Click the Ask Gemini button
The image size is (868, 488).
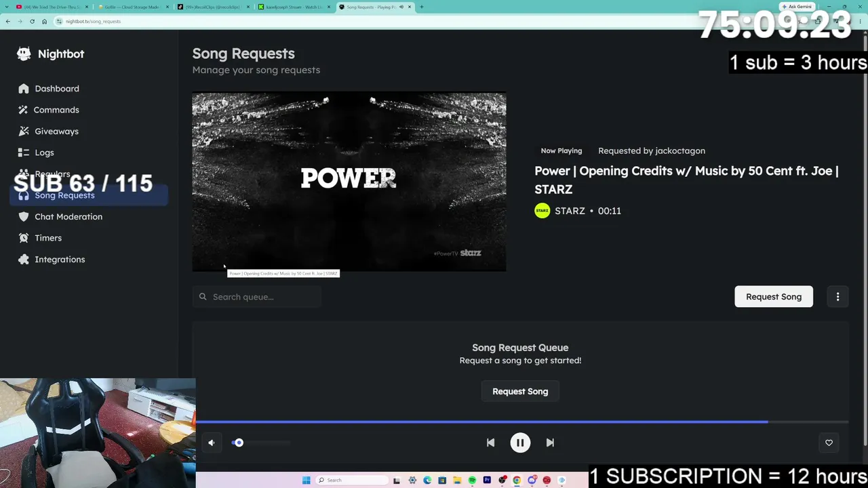pyautogui.click(x=797, y=7)
